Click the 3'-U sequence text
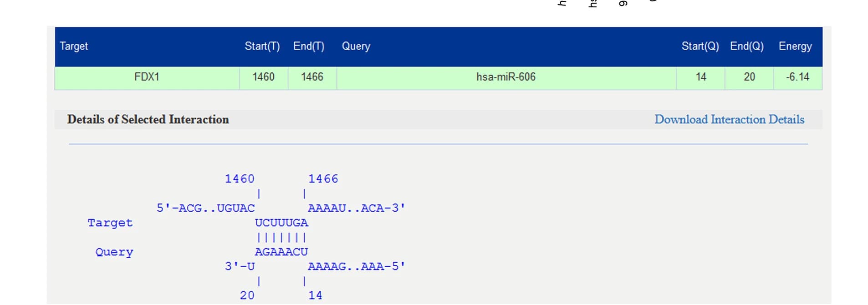868x305 pixels. click(240, 266)
